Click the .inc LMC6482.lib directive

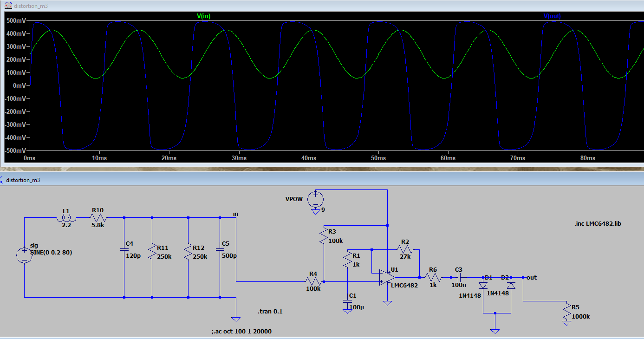[598, 224]
